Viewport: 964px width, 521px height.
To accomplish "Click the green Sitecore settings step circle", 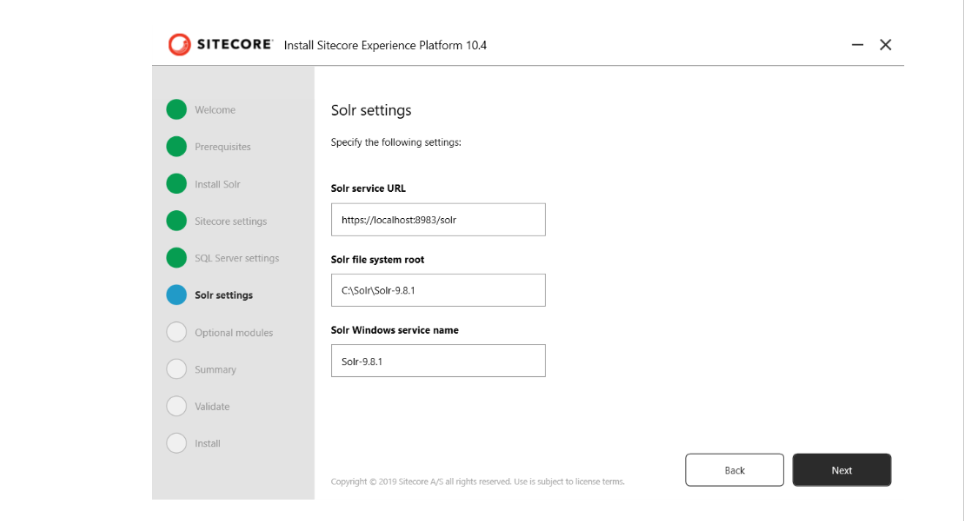I will click(176, 220).
